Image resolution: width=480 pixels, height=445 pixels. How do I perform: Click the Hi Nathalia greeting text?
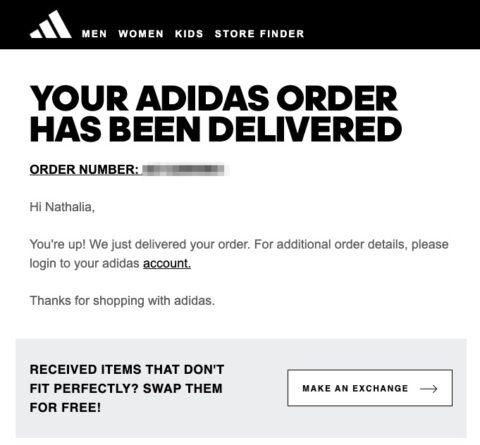62,207
